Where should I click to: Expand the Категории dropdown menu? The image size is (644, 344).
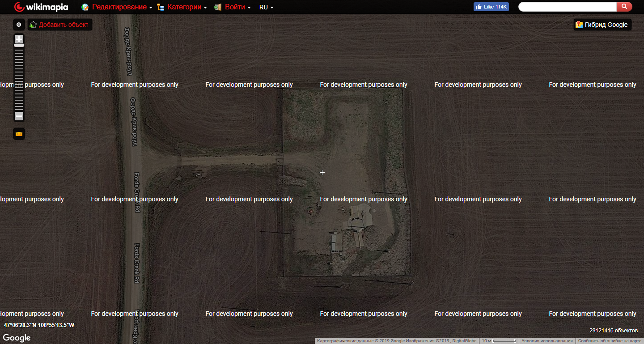tap(187, 7)
